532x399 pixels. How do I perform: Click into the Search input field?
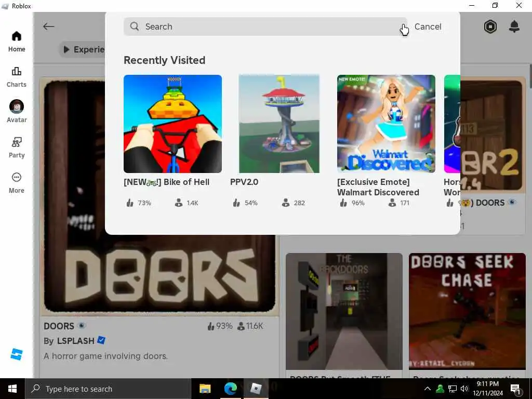click(265, 26)
